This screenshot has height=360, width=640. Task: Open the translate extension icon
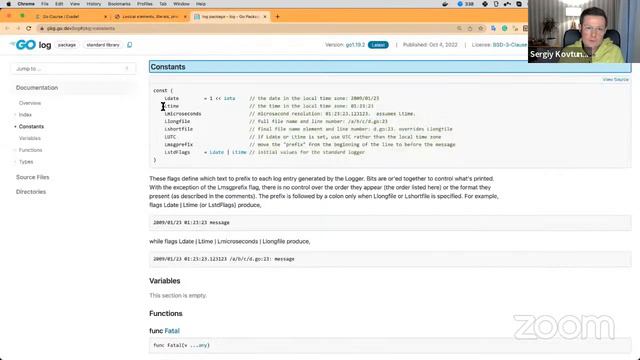click(x=493, y=28)
